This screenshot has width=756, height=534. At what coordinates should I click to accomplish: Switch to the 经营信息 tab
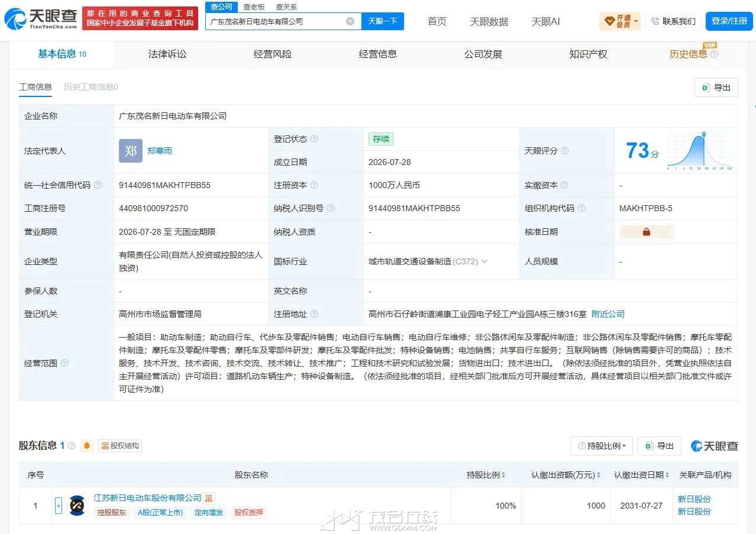[378, 54]
